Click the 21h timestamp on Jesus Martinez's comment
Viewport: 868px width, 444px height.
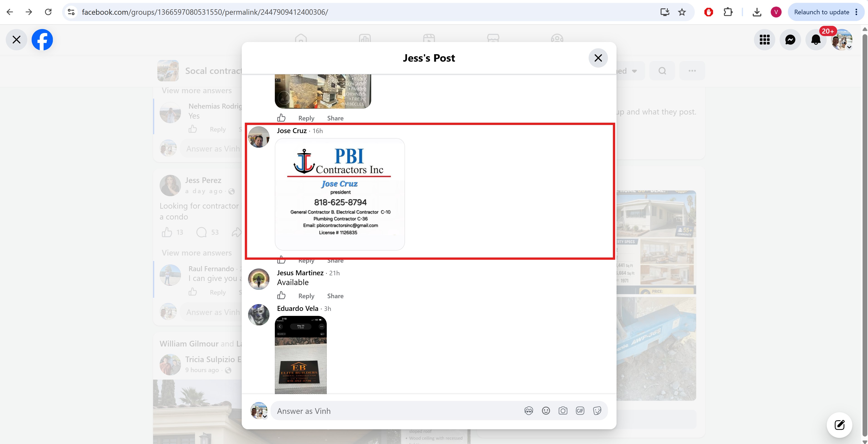[x=334, y=273]
